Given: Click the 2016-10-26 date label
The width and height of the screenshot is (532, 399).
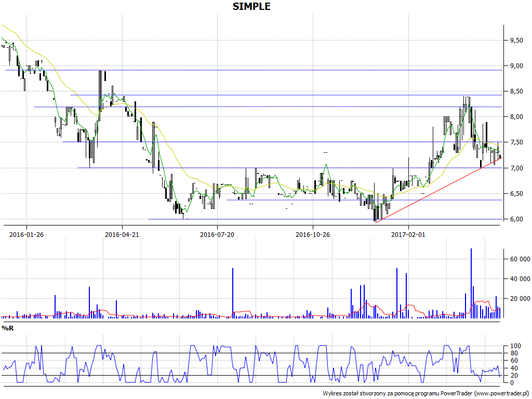Looking at the screenshot, I should pos(312,234).
